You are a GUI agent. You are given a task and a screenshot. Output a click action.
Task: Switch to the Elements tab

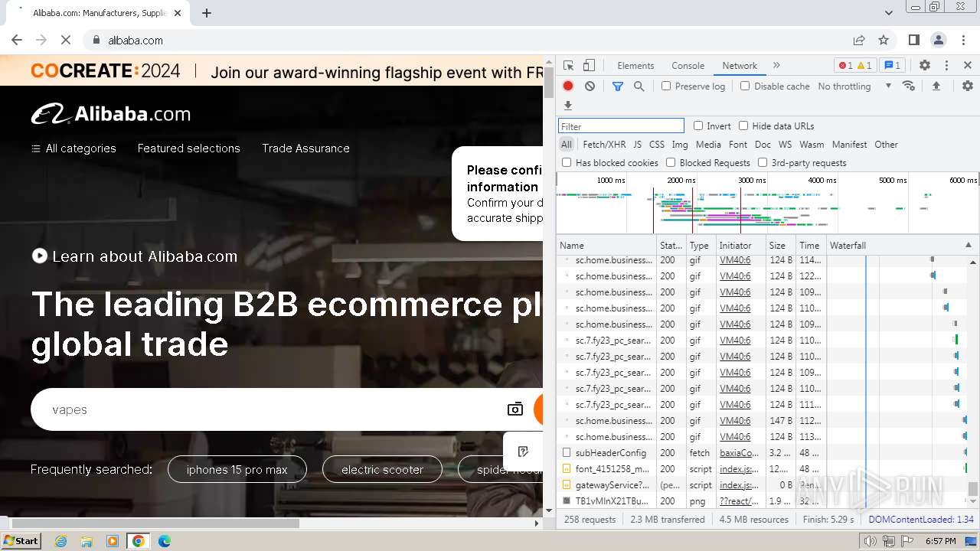click(635, 66)
